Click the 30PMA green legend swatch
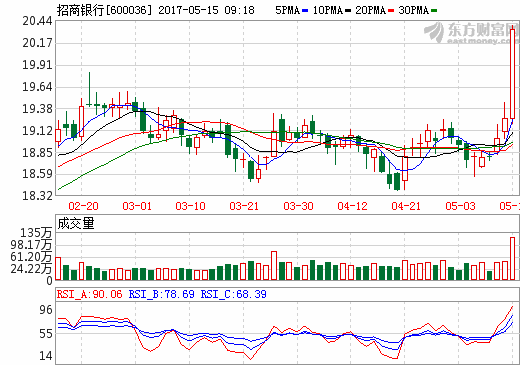 pyautogui.click(x=434, y=11)
